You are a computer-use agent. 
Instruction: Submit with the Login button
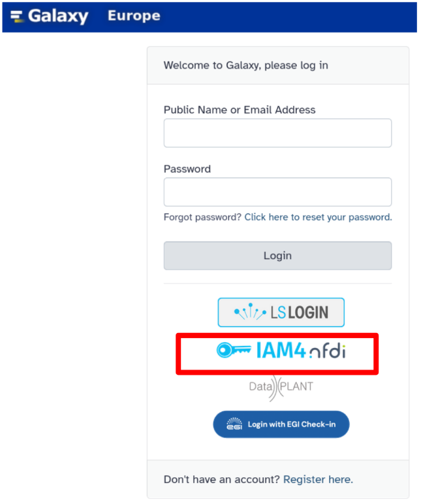pyautogui.click(x=277, y=255)
